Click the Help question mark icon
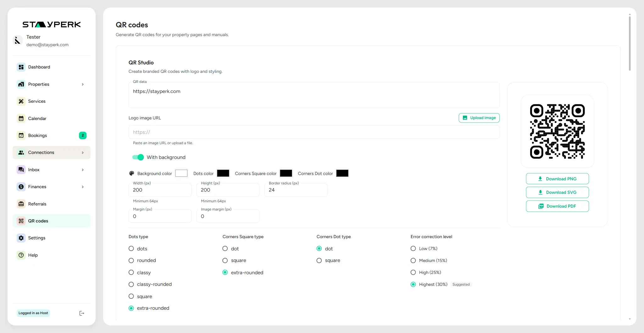The image size is (644, 333). pyautogui.click(x=21, y=255)
